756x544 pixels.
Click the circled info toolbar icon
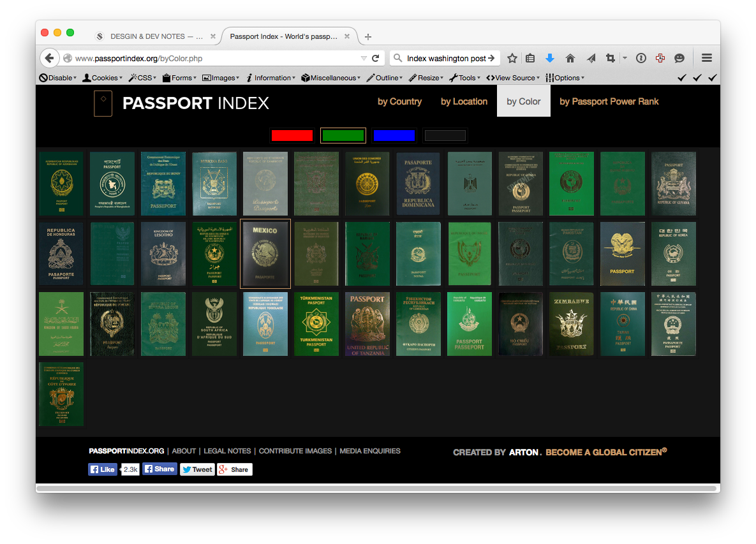(641, 58)
